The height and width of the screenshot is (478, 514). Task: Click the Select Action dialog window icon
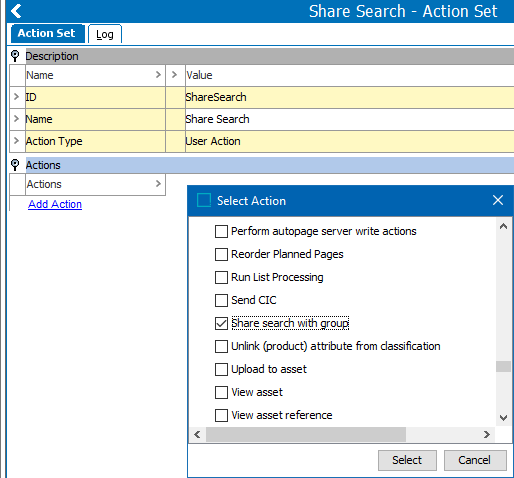pyautogui.click(x=204, y=201)
